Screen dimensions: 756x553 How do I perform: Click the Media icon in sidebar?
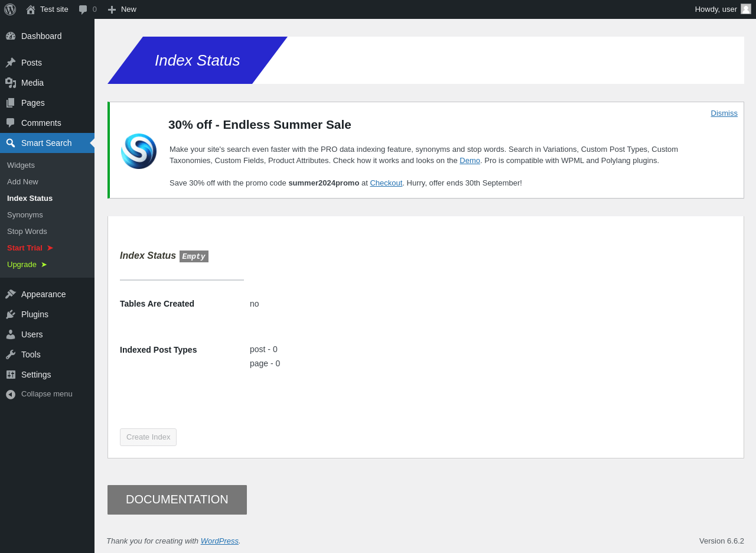click(11, 83)
